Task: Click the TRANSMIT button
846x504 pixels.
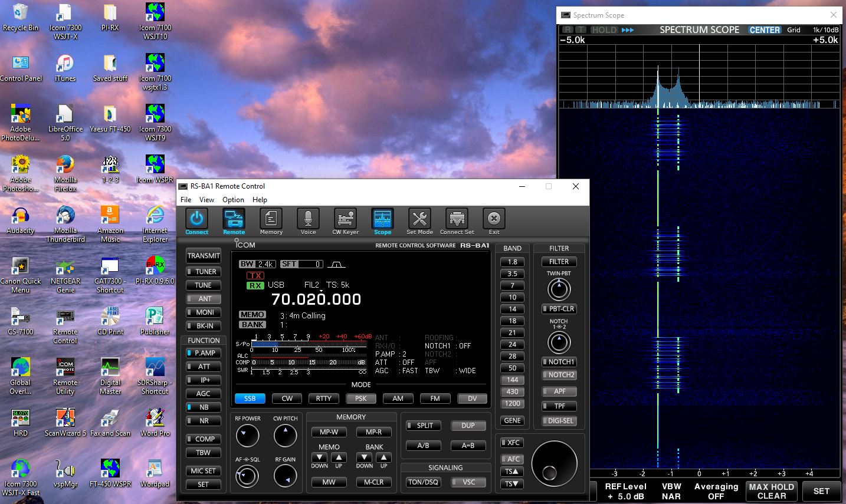Action: [x=204, y=256]
